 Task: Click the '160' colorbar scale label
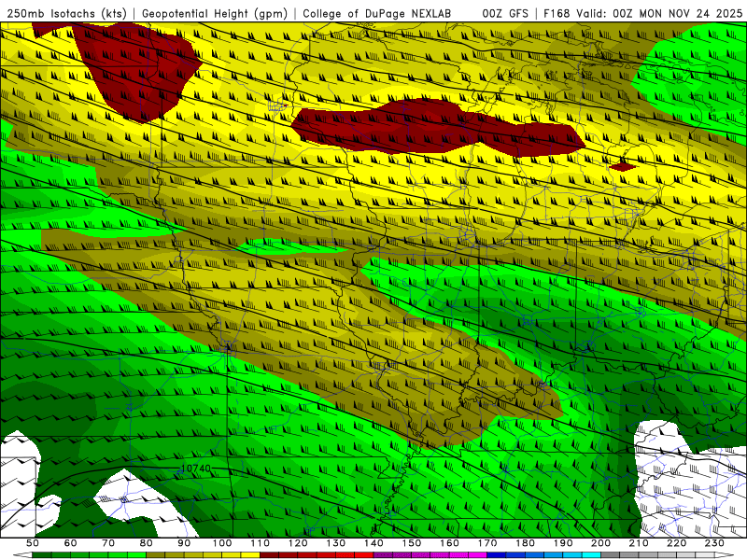click(449, 543)
